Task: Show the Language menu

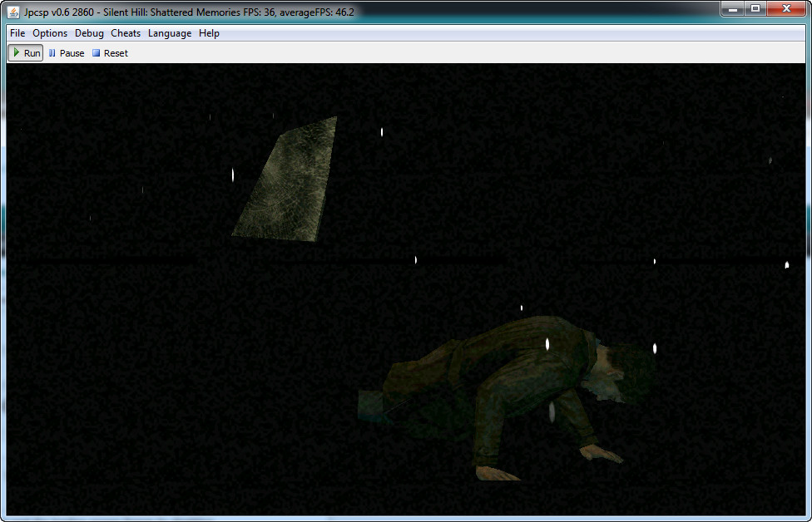Action: pos(170,33)
